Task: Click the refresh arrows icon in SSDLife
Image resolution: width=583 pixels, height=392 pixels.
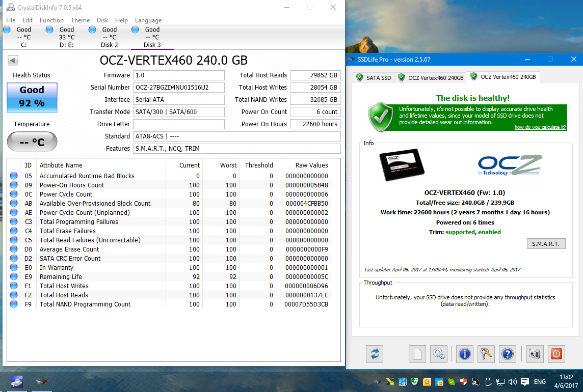Action: [x=375, y=354]
